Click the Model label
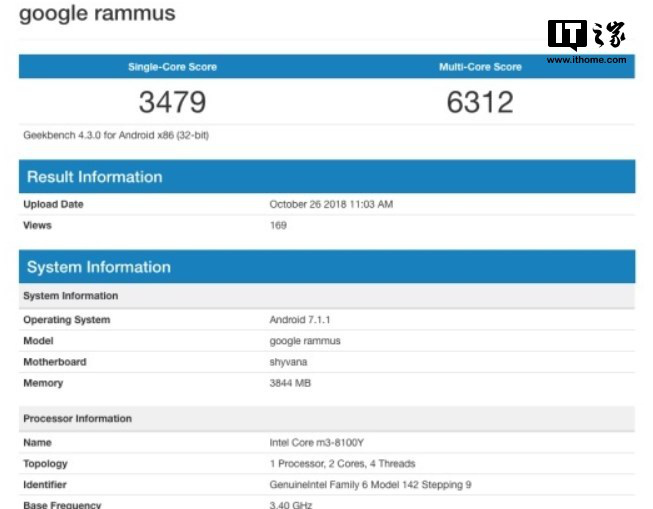This screenshot has width=653, height=509. point(38,341)
